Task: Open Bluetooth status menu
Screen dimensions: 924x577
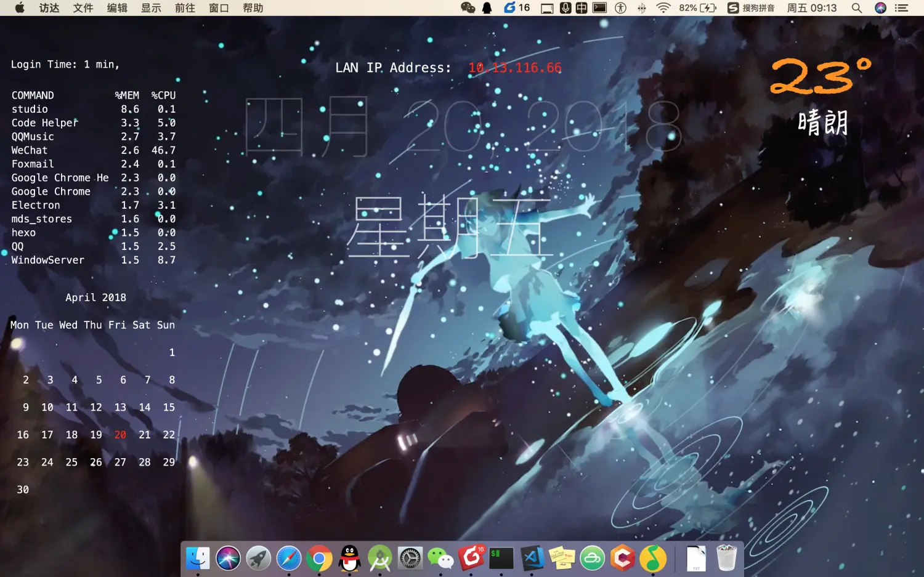Action: tap(642, 8)
